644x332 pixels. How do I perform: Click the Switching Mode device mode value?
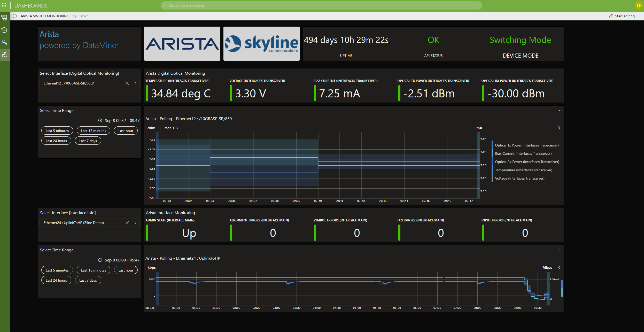[520, 40]
